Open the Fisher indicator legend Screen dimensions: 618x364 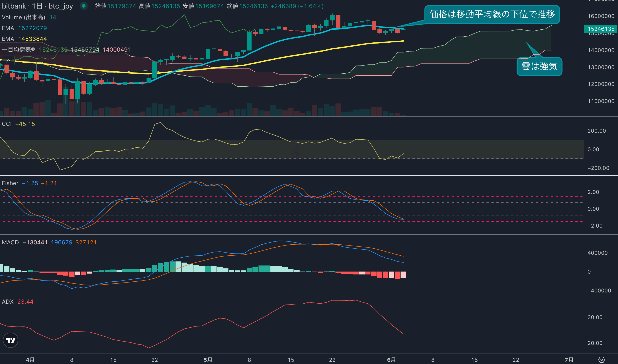coord(10,183)
